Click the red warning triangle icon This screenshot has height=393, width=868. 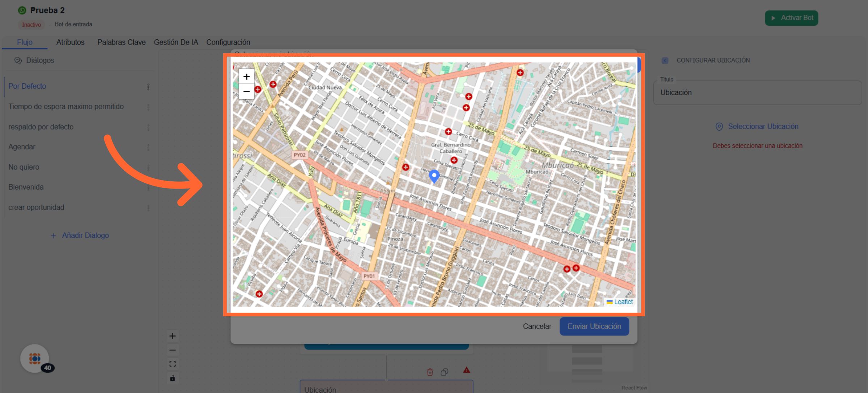click(x=467, y=370)
